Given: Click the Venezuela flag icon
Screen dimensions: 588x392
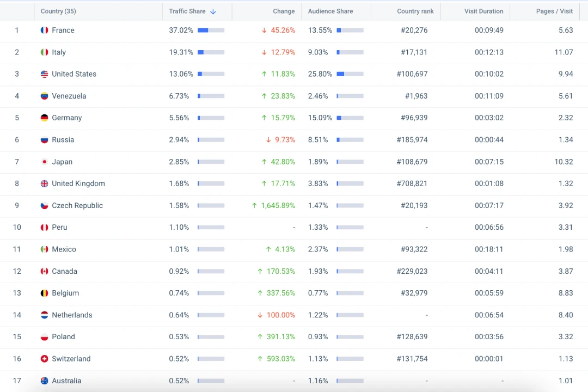Looking at the screenshot, I should pyautogui.click(x=45, y=96).
